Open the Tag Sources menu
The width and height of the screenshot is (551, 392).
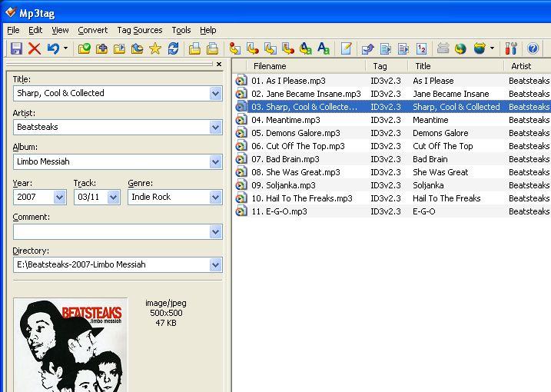click(x=140, y=30)
